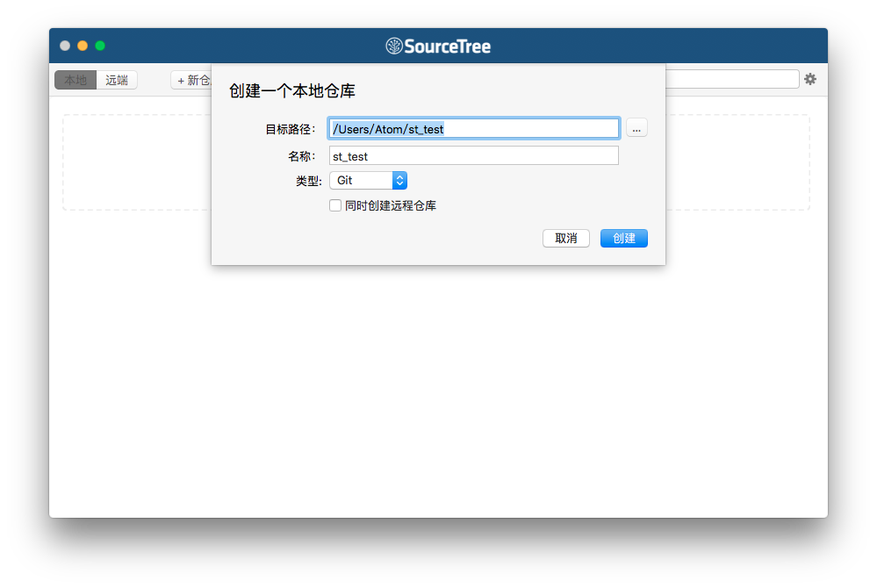877x588 pixels.
Task: Switch to the 远端 tab
Action: pos(117,80)
